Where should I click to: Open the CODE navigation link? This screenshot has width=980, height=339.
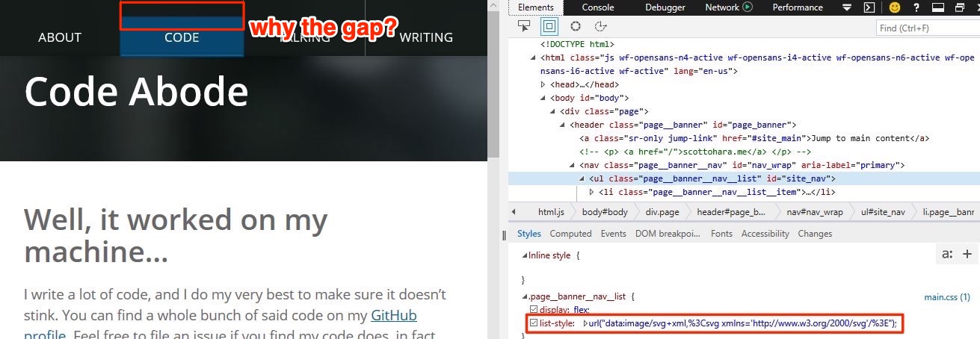182,37
